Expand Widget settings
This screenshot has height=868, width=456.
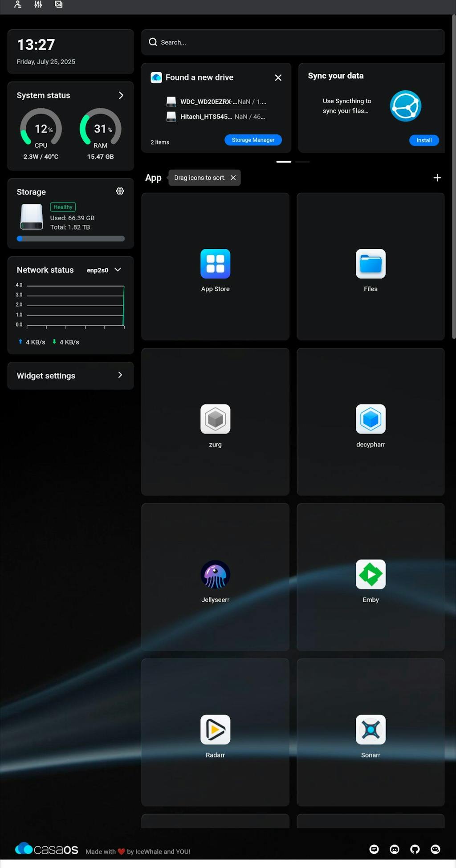120,375
